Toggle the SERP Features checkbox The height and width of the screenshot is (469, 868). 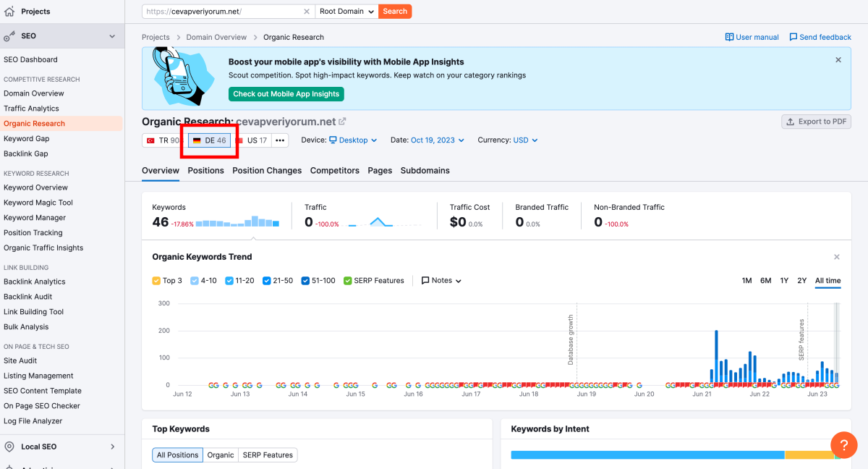click(x=348, y=281)
